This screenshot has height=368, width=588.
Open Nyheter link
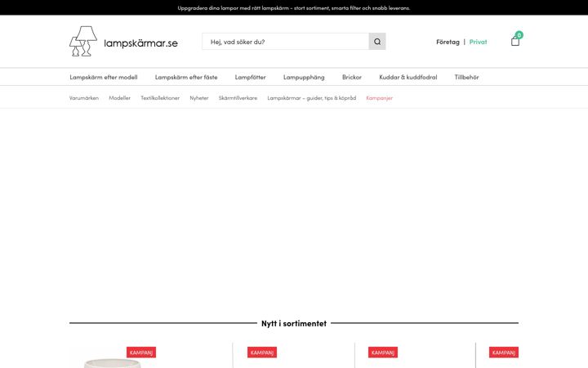pyautogui.click(x=199, y=98)
